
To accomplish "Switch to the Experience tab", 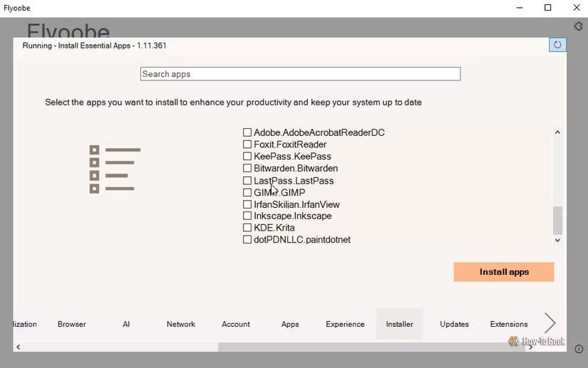I will 345,324.
